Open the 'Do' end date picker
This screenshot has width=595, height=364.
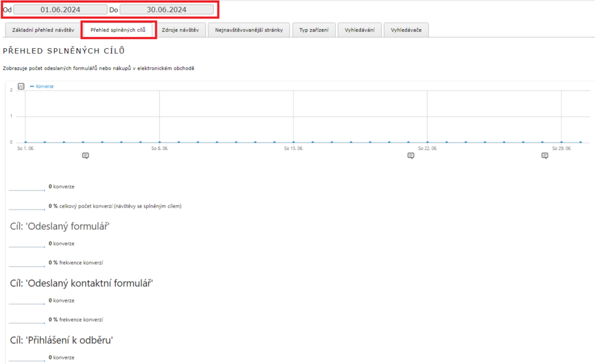click(167, 10)
